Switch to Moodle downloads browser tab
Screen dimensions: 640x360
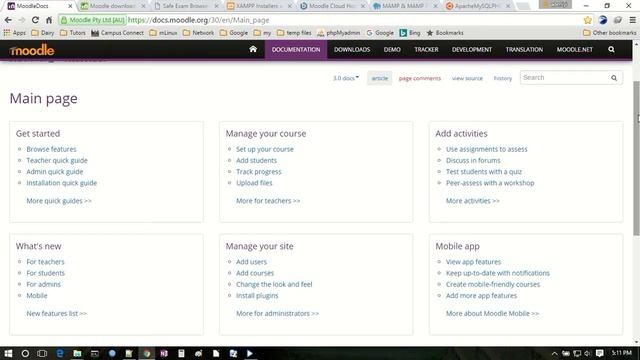112,6
